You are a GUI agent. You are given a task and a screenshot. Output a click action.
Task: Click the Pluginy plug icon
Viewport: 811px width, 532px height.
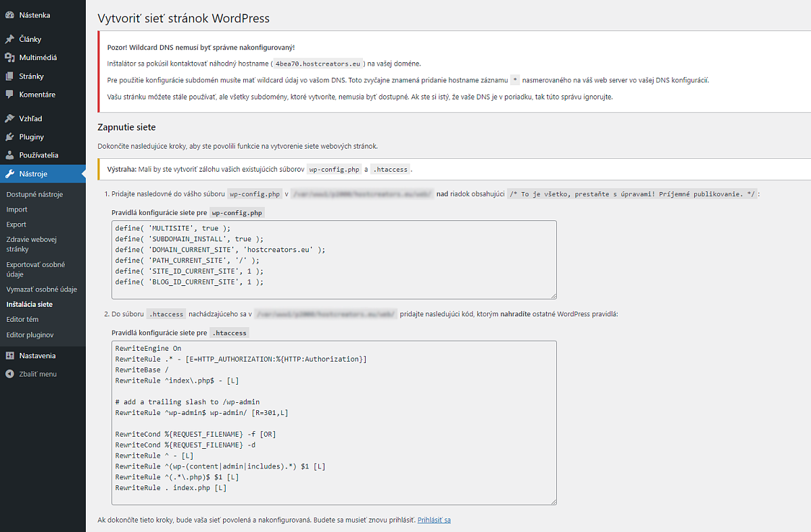[x=9, y=137]
